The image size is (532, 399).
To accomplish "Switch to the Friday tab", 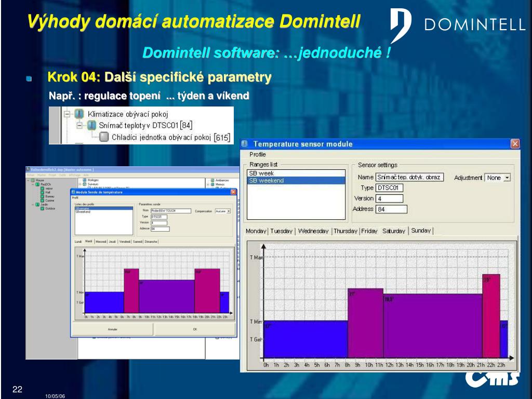I will pos(369,231).
